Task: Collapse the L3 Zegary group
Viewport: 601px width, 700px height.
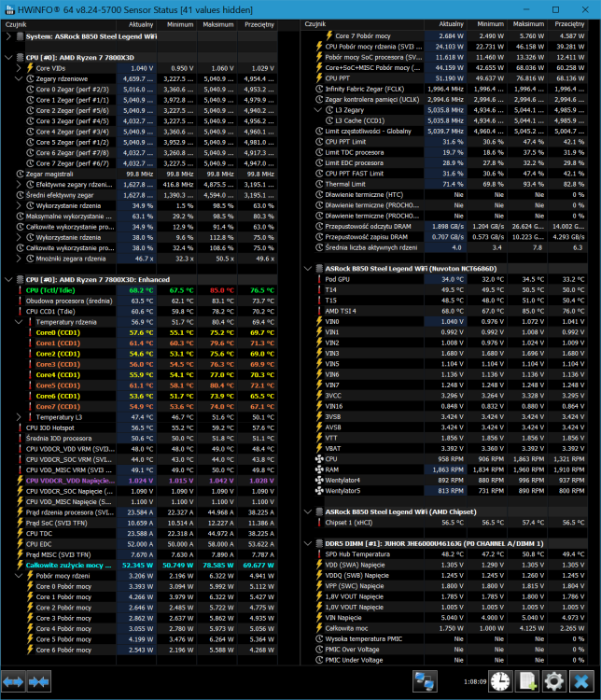Action: [x=318, y=110]
